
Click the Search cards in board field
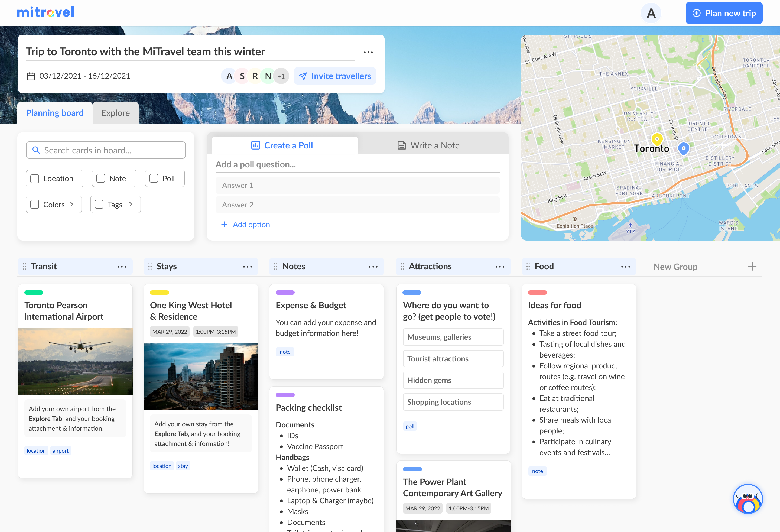(x=106, y=150)
